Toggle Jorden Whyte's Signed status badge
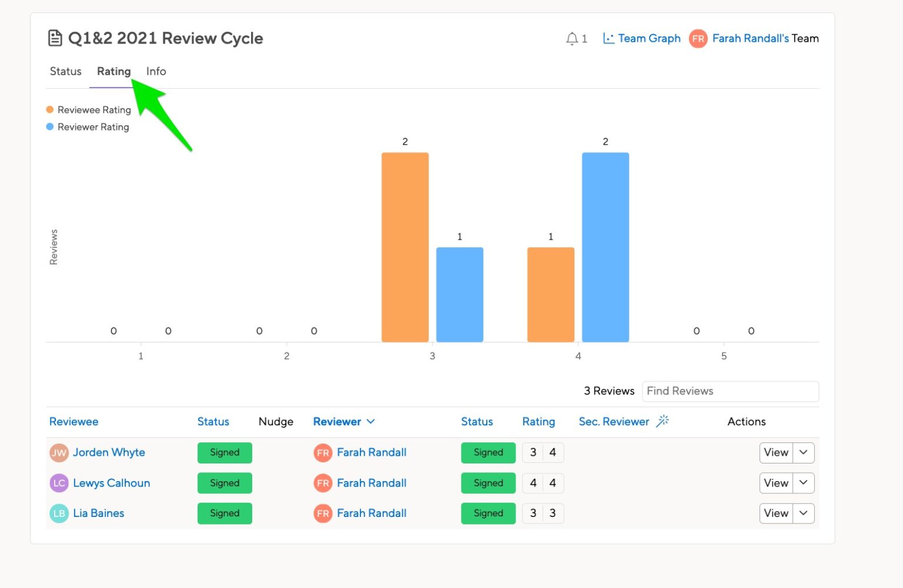This screenshot has width=903, height=588. [x=225, y=452]
